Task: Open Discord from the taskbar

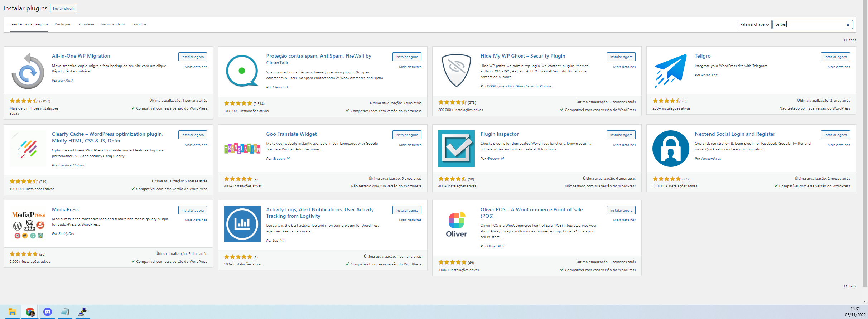Action: 48,312
